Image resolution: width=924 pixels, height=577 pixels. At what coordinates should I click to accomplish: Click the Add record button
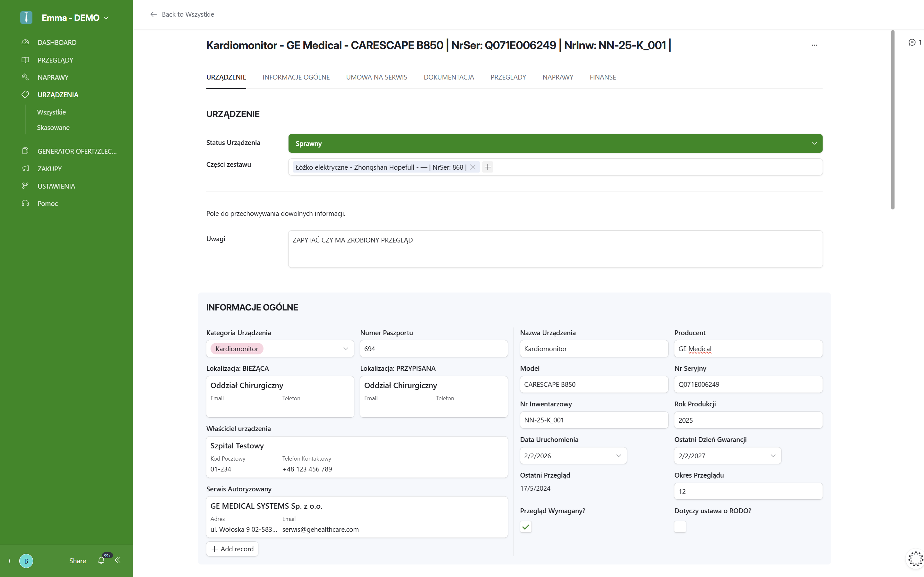click(x=232, y=548)
